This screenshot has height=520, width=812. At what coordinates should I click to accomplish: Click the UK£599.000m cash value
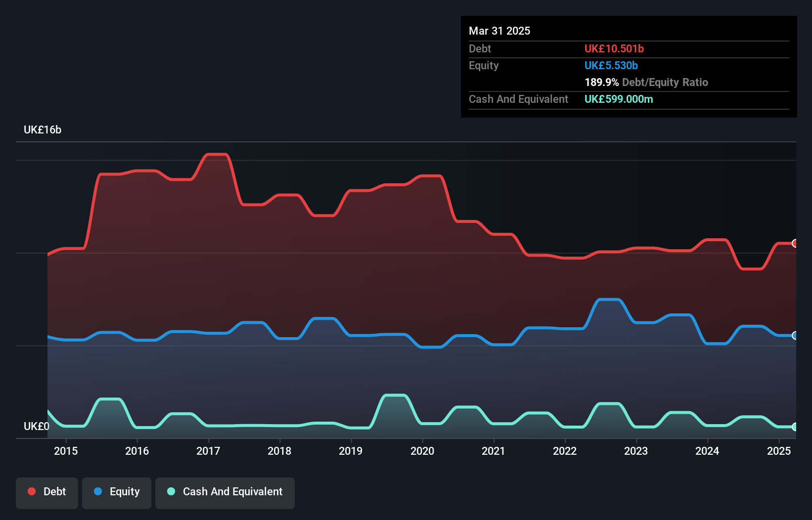click(619, 99)
